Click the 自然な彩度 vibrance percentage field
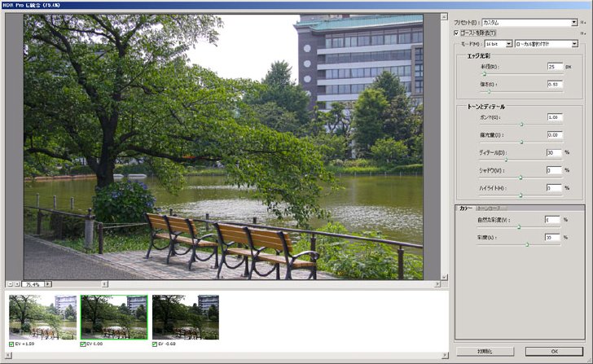 (552, 220)
